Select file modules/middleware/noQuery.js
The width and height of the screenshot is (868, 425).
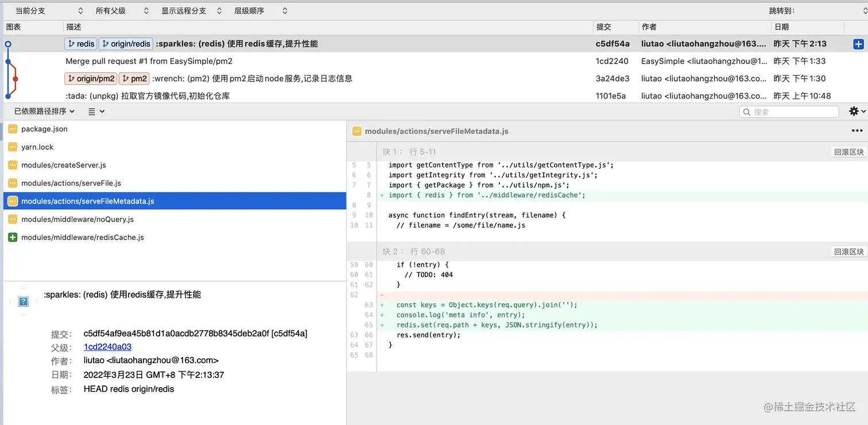[77, 220]
